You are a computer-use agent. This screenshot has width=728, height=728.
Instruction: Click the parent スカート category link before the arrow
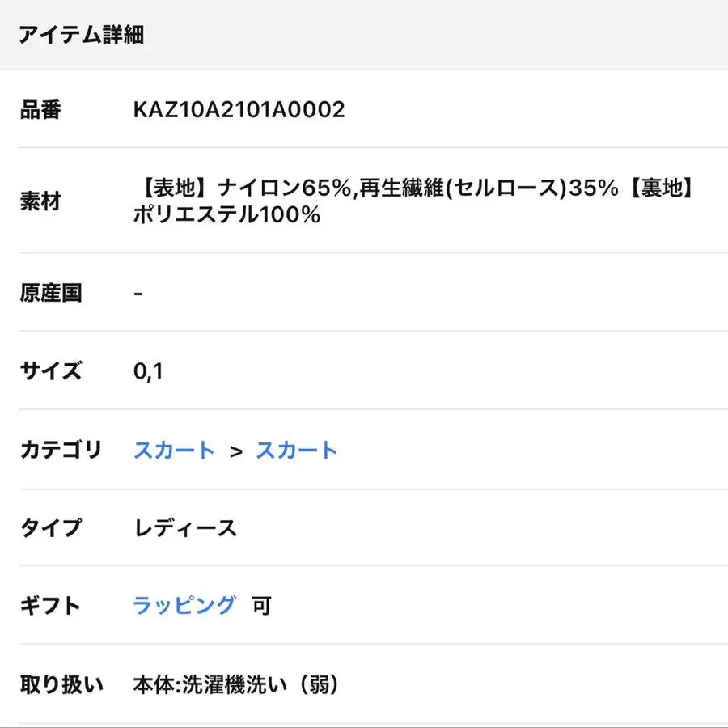coord(174,451)
